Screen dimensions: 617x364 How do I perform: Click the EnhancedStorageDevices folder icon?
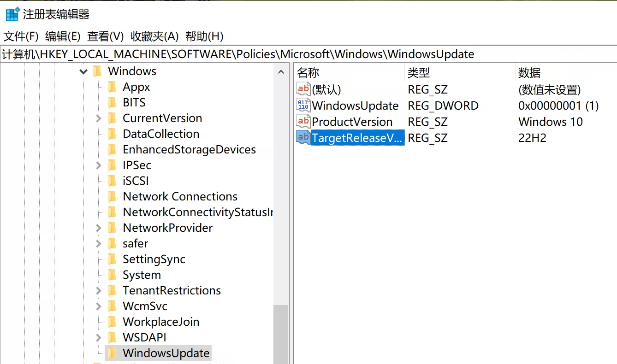112,149
